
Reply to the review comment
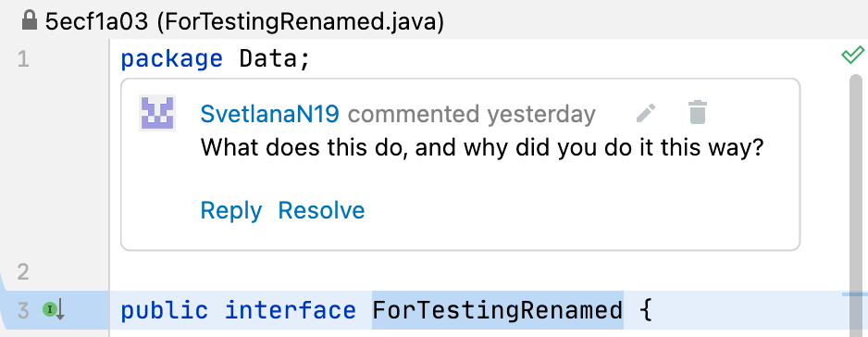230,211
